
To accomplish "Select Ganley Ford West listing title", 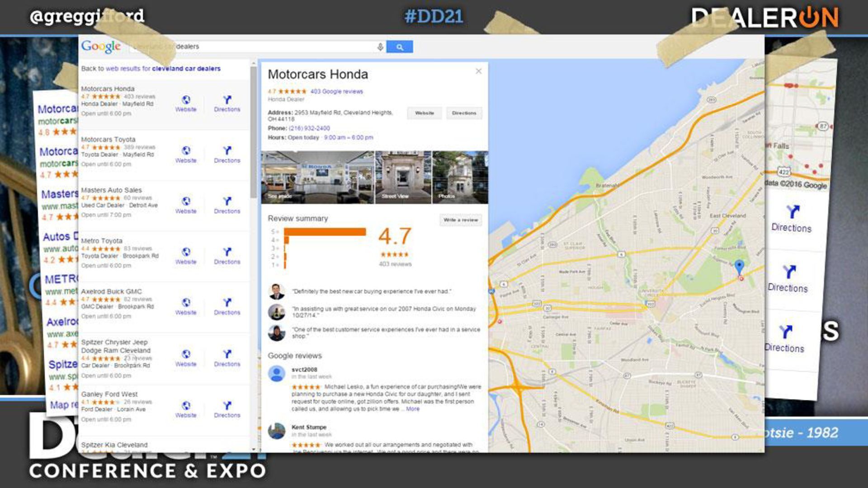I will click(x=109, y=394).
